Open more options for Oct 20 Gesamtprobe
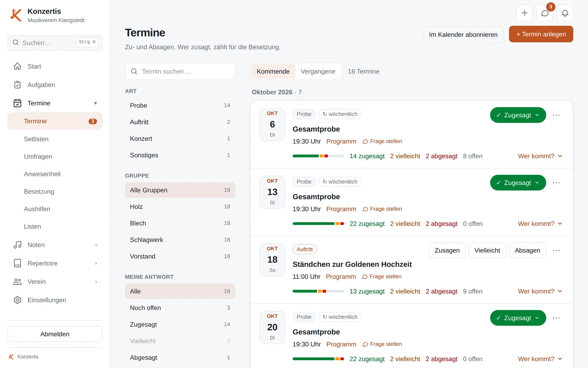 (556, 318)
